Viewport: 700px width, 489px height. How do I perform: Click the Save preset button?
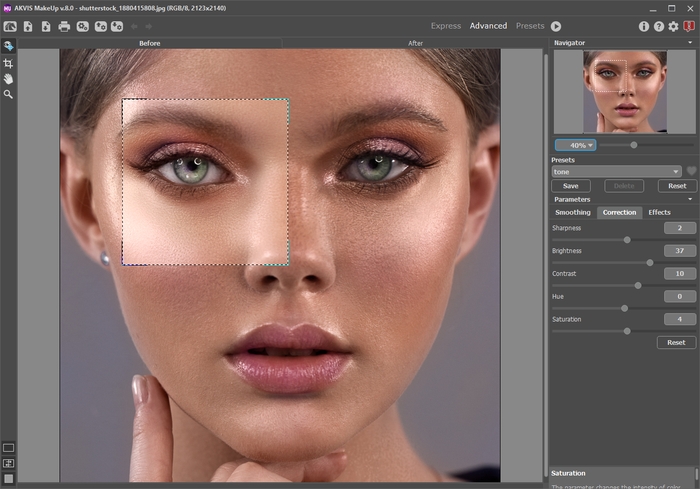[571, 186]
